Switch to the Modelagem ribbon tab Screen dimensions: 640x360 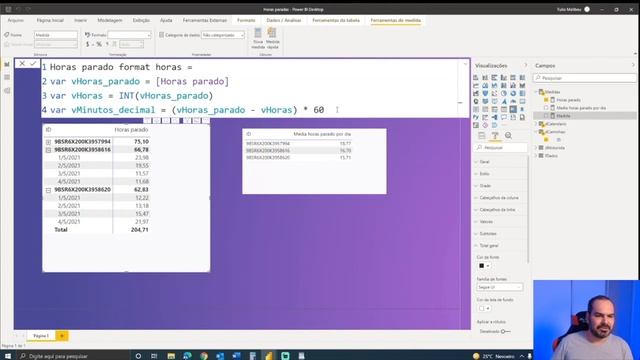pyautogui.click(x=109, y=20)
